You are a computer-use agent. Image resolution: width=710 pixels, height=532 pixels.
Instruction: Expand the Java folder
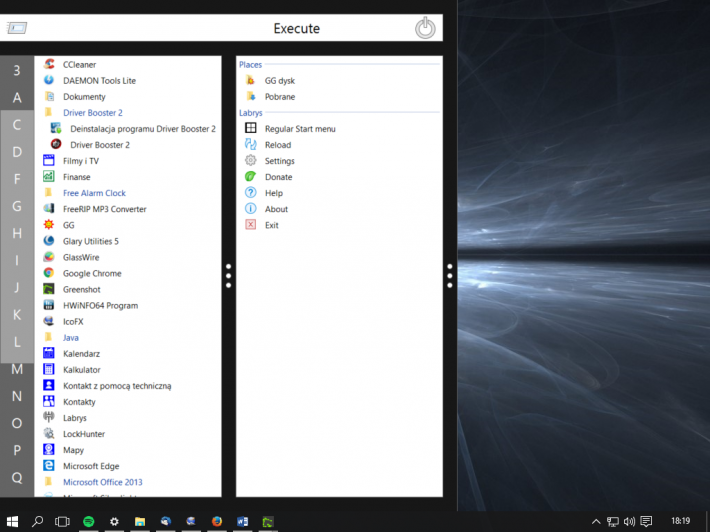click(70, 337)
